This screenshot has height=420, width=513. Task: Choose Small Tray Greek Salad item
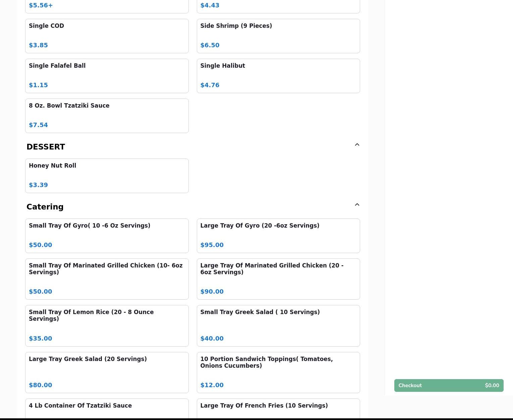[x=278, y=325]
